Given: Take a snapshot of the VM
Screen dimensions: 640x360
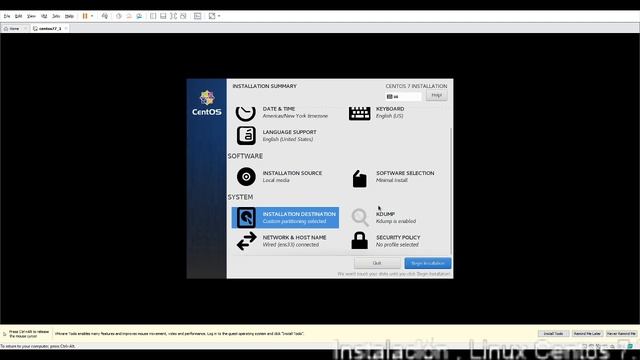Looking at the screenshot, I should 119,16.
